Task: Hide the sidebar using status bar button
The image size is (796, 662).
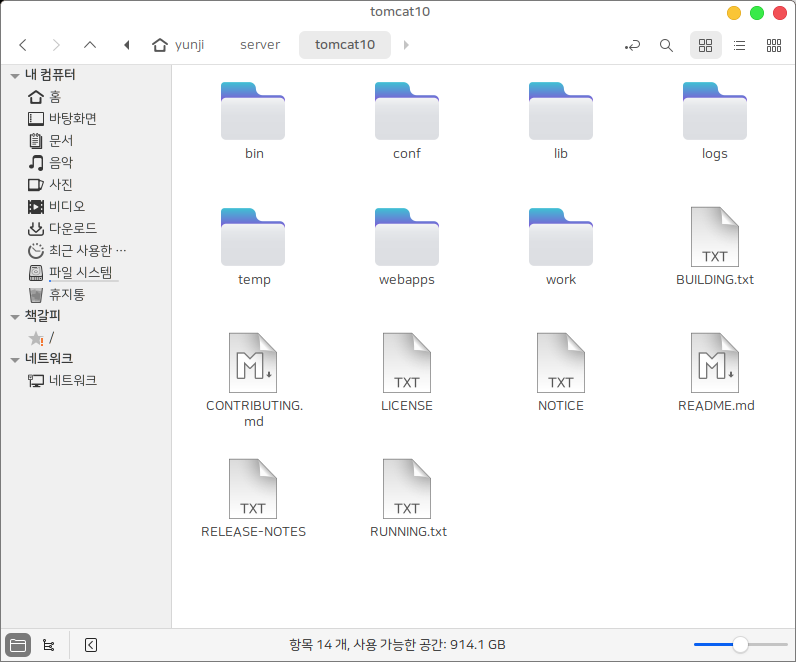Action: pyautogui.click(x=91, y=645)
